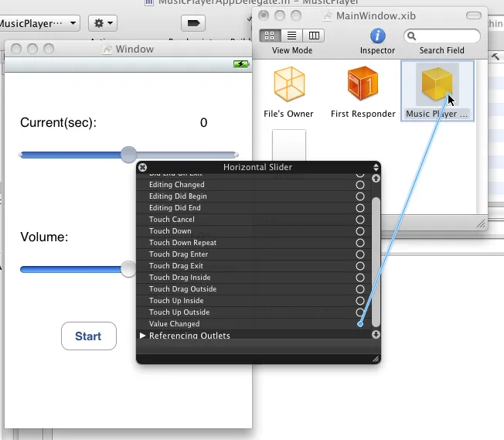This screenshot has height=440, width=504.
Task: Switch to list view mode
Action: click(291, 36)
